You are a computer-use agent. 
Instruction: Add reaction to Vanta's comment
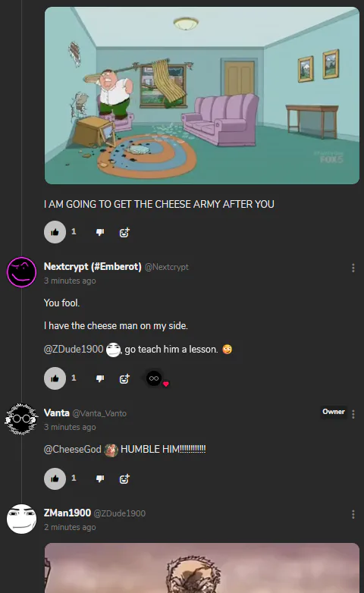pos(124,478)
